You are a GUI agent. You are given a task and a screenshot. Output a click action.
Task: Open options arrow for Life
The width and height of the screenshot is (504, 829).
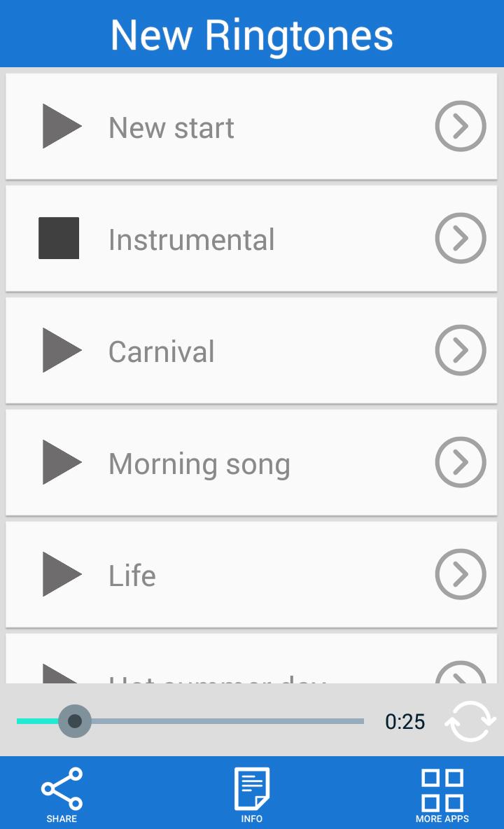(460, 574)
